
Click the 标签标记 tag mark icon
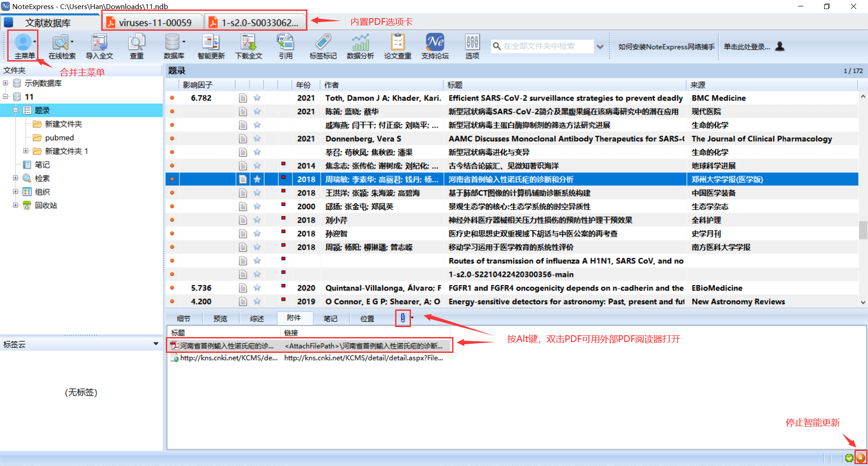(x=323, y=42)
